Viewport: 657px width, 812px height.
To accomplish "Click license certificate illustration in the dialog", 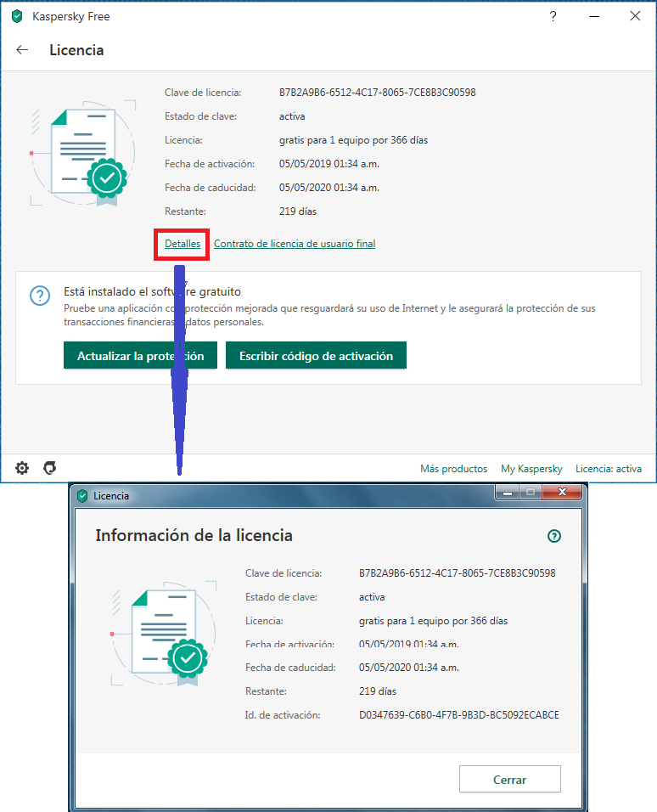I will (164, 634).
